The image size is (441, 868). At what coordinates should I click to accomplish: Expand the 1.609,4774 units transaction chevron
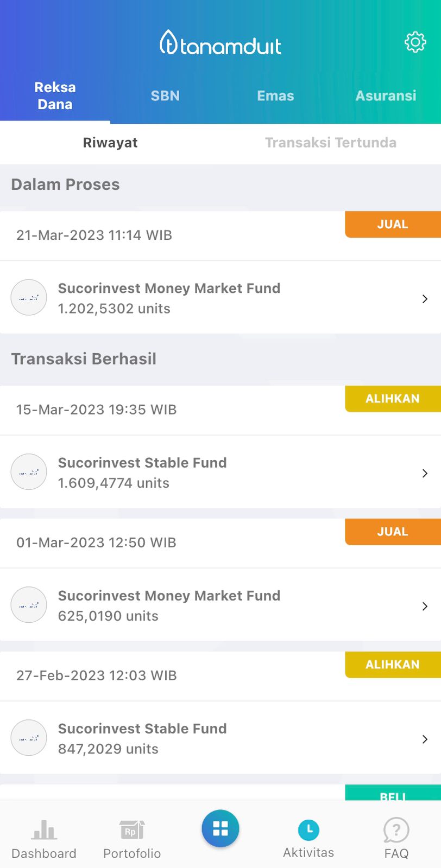[x=425, y=474]
